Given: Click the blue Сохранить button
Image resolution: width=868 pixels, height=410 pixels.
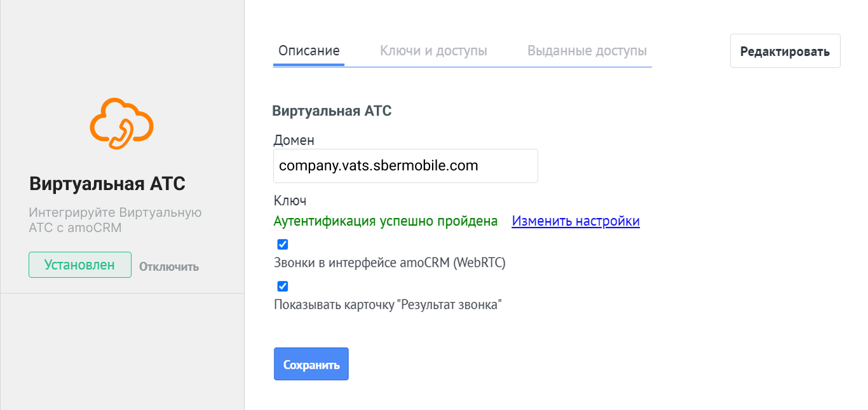Looking at the screenshot, I should 311,364.
